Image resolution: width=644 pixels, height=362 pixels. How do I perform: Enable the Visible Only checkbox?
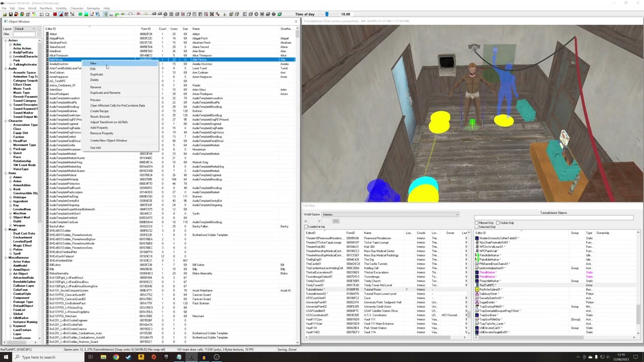tap(498, 223)
